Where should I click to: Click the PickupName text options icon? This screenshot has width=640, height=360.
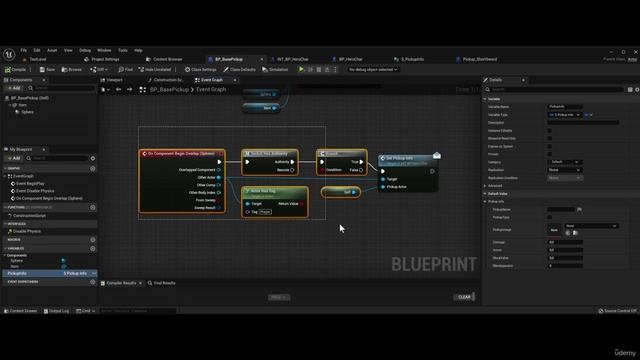coord(579,209)
